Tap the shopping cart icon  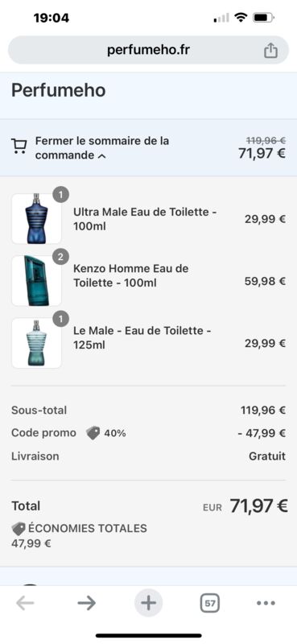click(19, 147)
